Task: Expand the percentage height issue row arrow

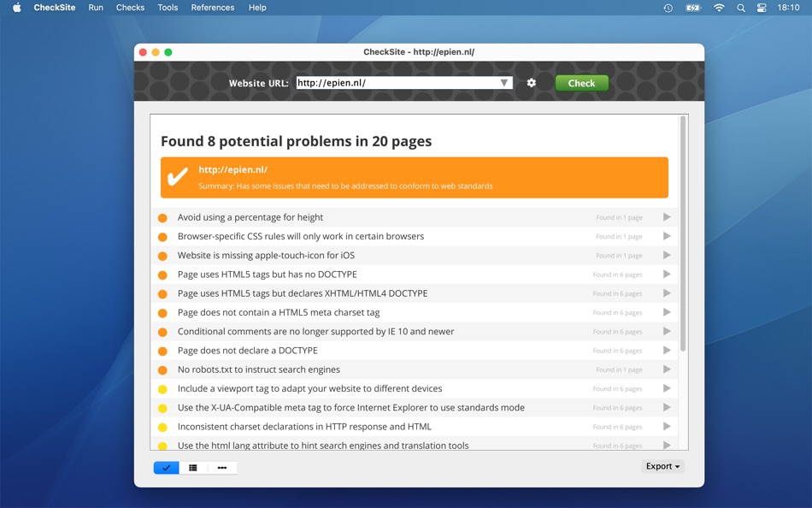Action: pyautogui.click(x=667, y=217)
